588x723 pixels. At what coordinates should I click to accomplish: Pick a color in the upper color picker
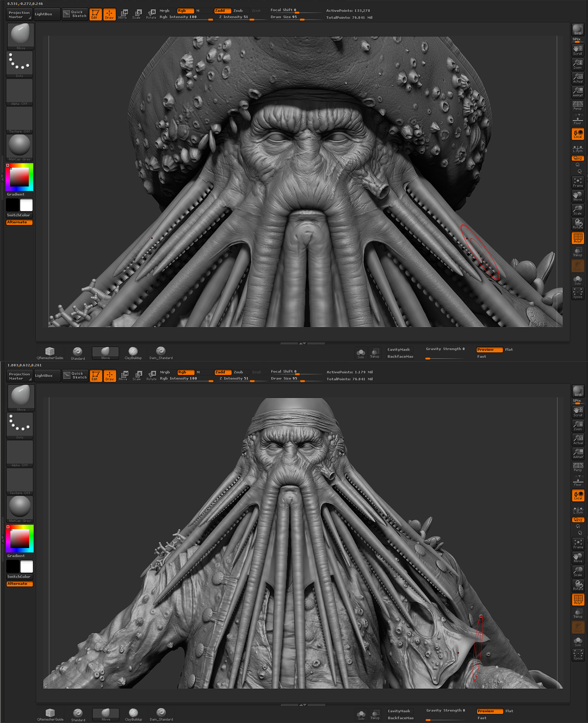click(19, 177)
